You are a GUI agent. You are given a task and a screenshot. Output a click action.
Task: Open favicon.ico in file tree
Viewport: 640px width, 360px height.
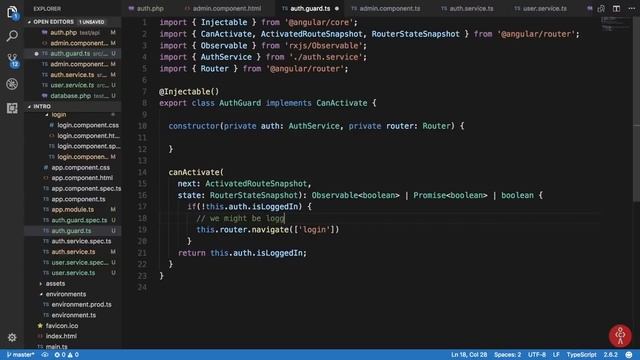73,326
